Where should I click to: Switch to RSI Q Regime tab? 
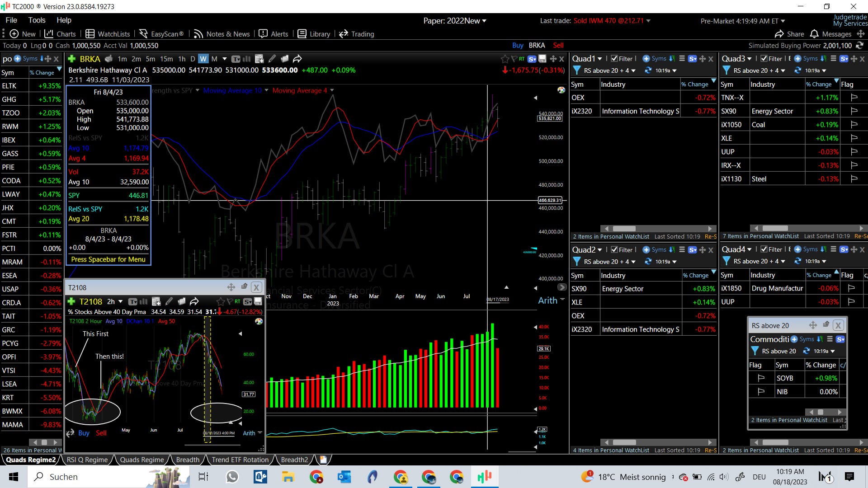pos(87,460)
